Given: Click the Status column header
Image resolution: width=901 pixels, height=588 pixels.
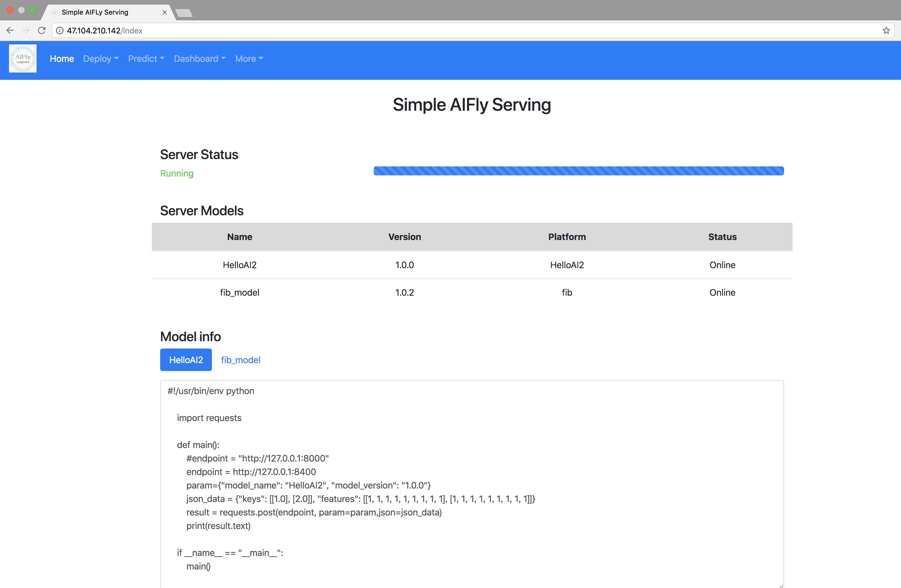Looking at the screenshot, I should [722, 237].
